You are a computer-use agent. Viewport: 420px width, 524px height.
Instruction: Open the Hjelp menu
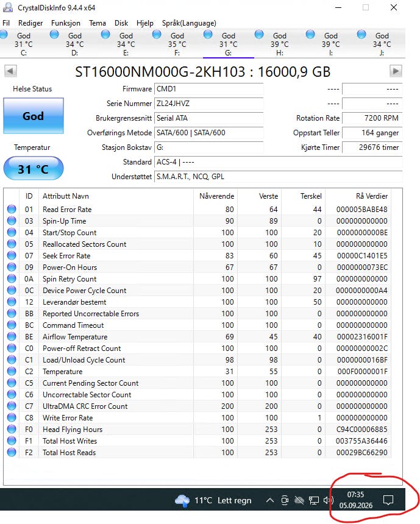tap(145, 23)
